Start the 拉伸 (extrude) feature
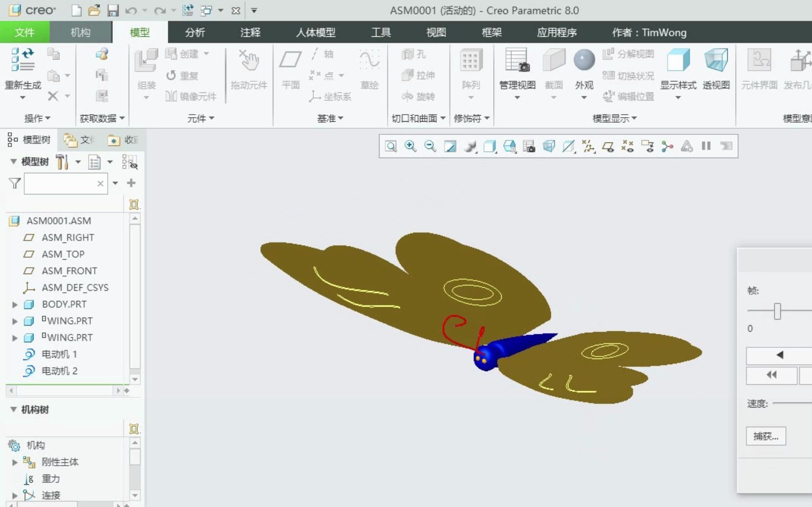Image resolution: width=812 pixels, height=507 pixels. tap(419, 75)
